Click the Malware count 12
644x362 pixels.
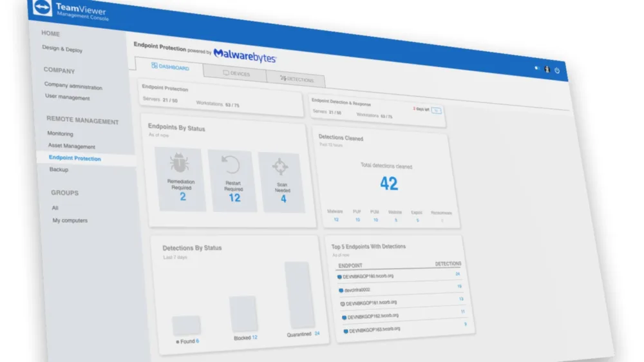(336, 220)
